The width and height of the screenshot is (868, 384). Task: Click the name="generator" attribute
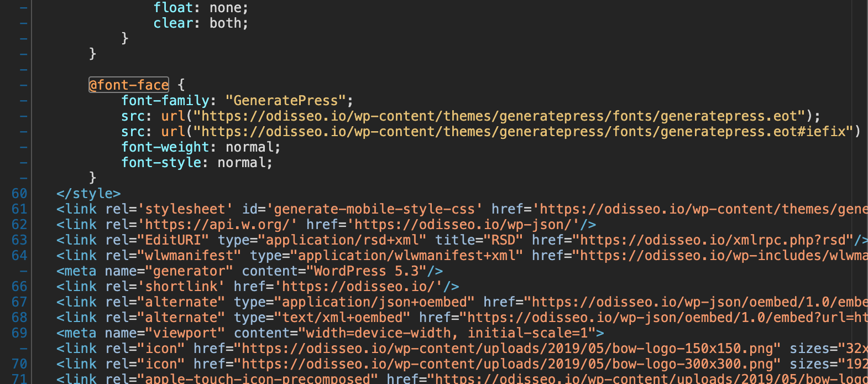point(169,271)
